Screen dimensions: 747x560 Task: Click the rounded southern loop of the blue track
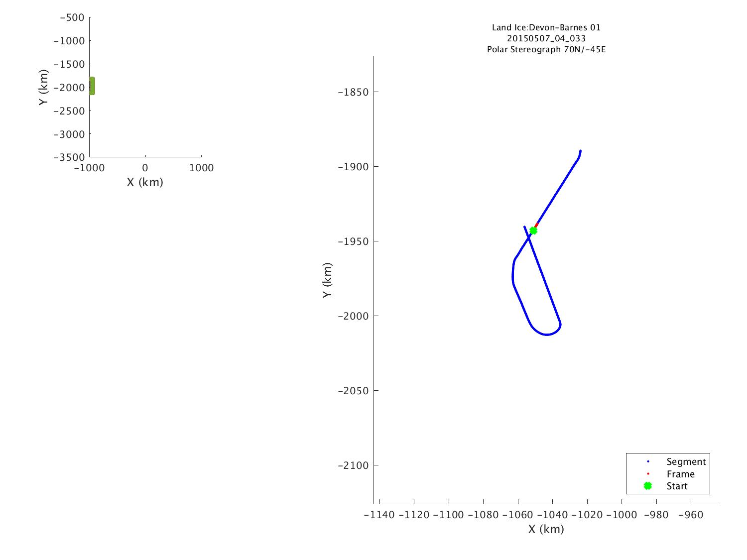(546, 334)
